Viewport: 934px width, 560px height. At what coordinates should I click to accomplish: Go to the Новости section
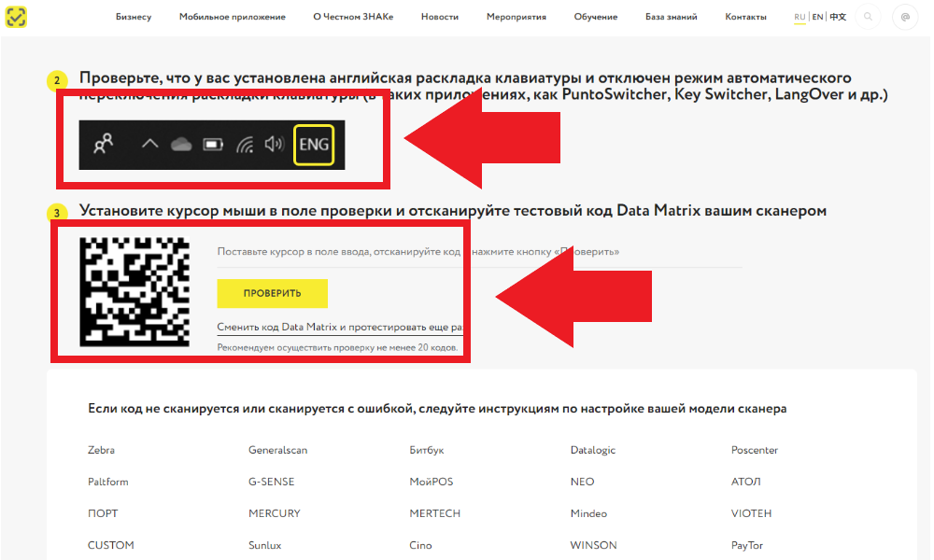click(440, 17)
